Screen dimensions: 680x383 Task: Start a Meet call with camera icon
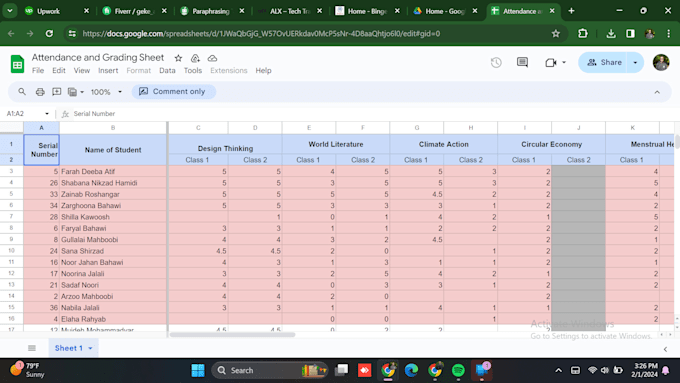[x=550, y=63]
